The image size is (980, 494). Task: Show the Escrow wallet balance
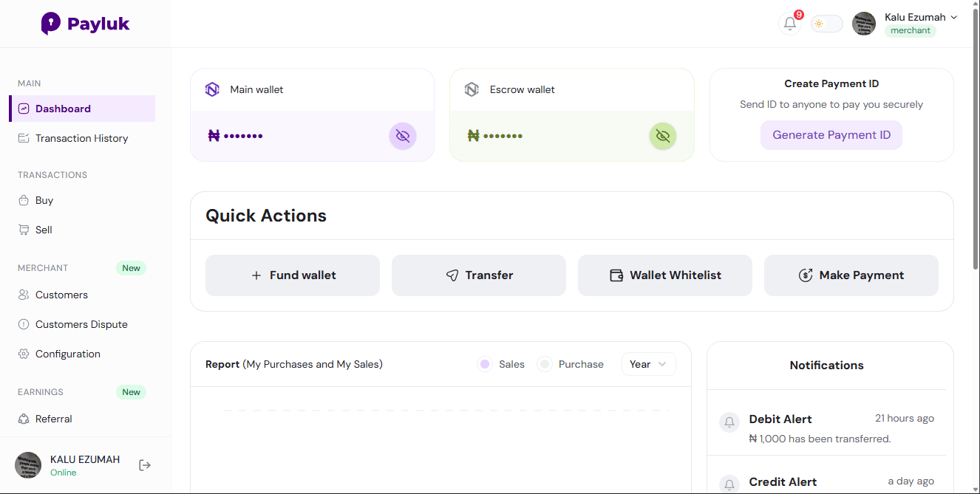662,136
